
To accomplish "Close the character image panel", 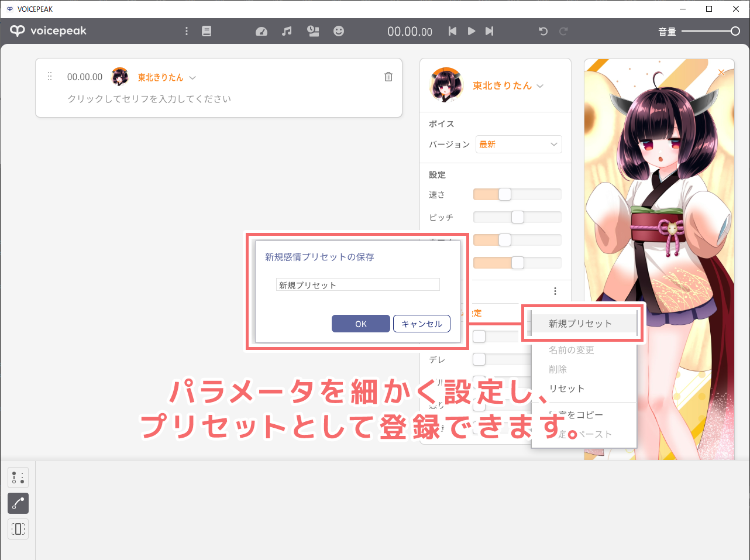I will 721,72.
